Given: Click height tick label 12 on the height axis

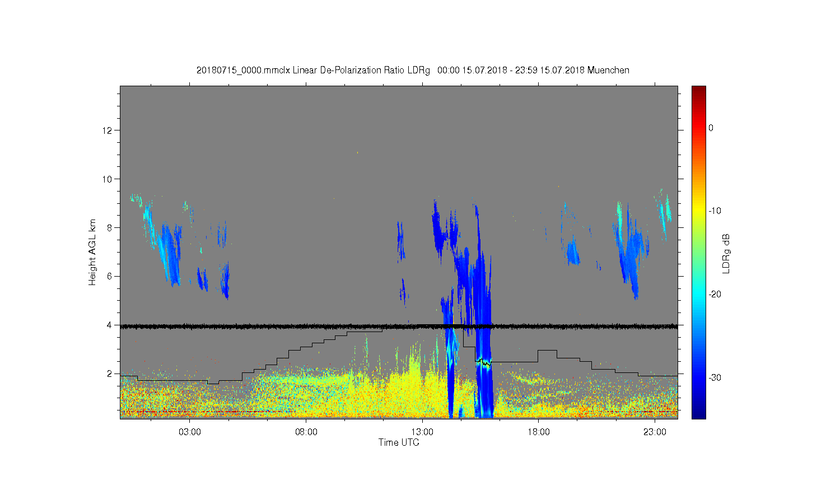Looking at the screenshot, I should (x=108, y=130).
